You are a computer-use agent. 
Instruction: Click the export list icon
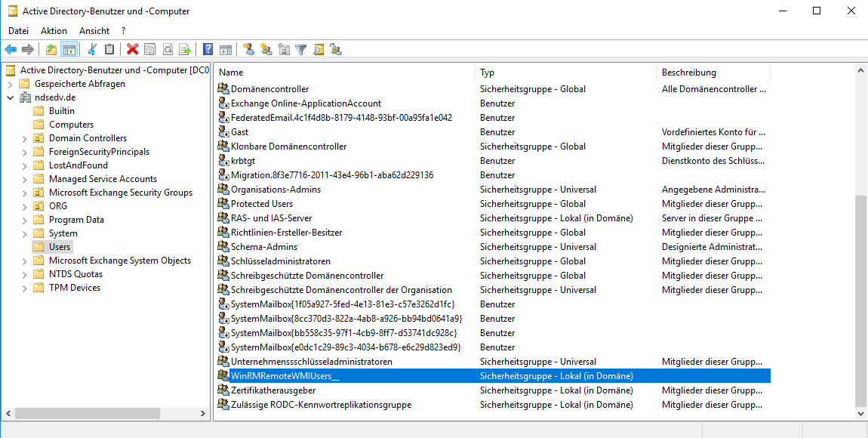[184, 50]
